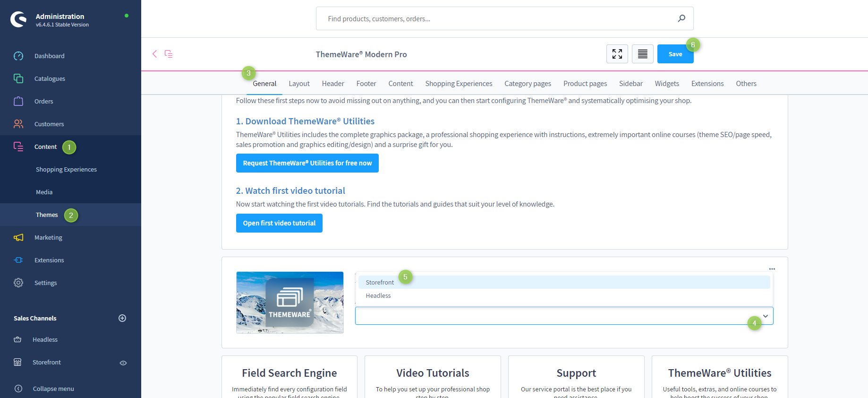
Task: Click the Field Search Engine card heading
Action: pos(289,373)
